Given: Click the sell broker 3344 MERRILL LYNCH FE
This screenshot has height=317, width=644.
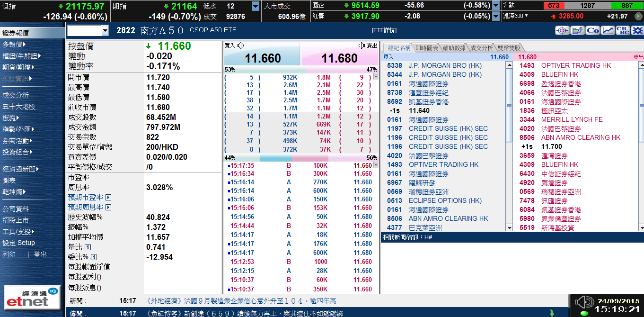Looking at the screenshot, I should (x=561, y=120).
